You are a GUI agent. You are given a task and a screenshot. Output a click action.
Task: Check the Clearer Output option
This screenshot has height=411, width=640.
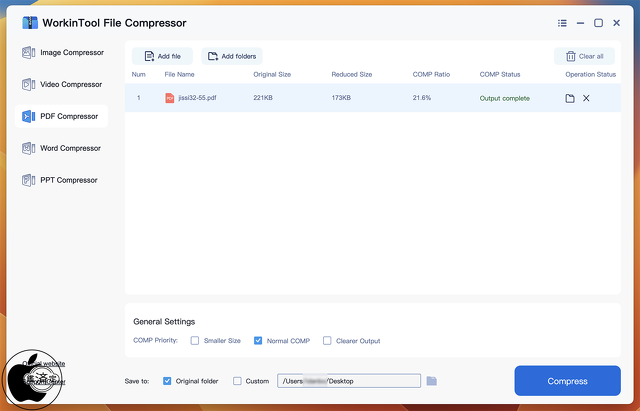coord(327,340)
